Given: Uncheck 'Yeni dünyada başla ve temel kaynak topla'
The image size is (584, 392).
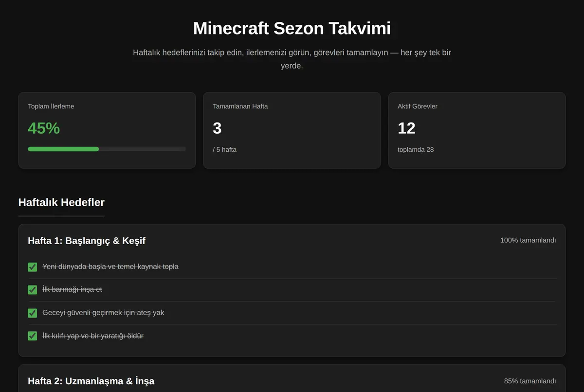Looking at the screenshot, I should pos(33,267).
